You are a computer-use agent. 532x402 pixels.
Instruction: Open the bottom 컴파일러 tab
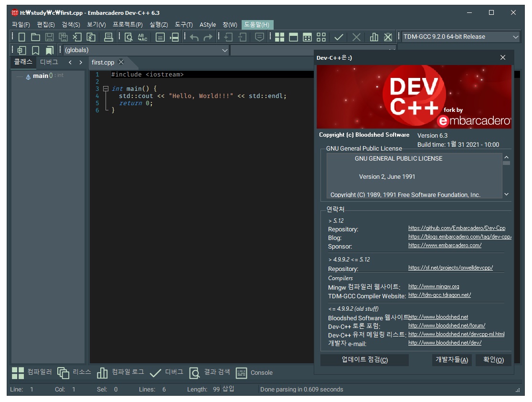pyautogui.click(x=32, y=372)
